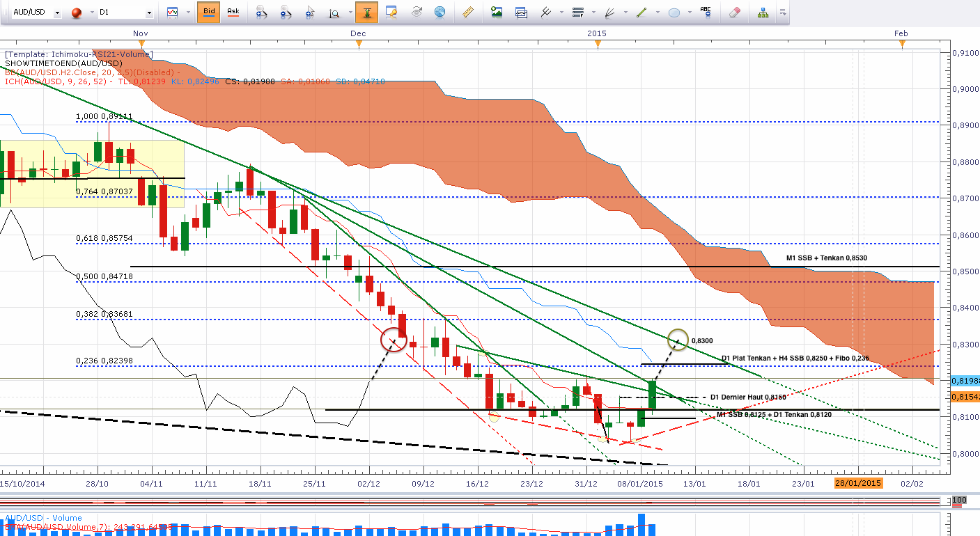The image size is (980, 536).
Task: Select the eraser tool
Action: [734, 12]
